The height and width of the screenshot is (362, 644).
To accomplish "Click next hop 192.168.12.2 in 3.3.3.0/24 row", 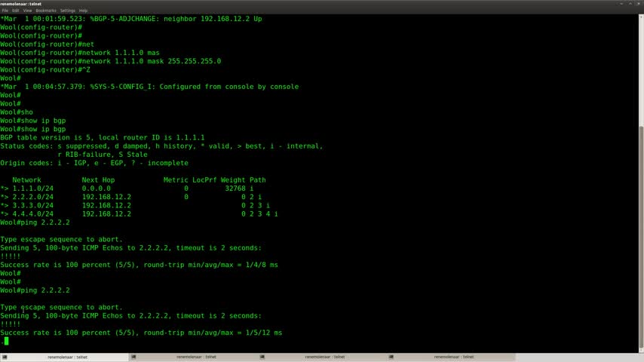I will [x=106, y=205].
